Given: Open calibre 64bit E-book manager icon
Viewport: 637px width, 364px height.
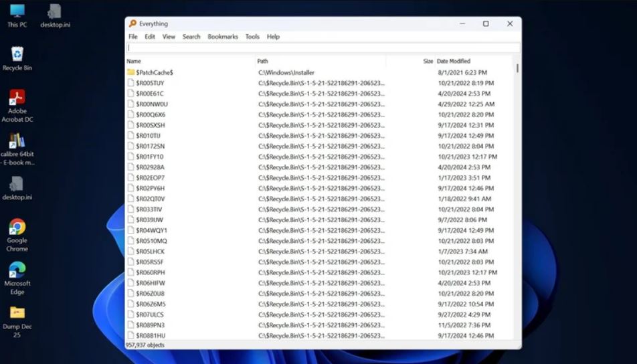Looking at the screenshot, I should tap(17, 141).
